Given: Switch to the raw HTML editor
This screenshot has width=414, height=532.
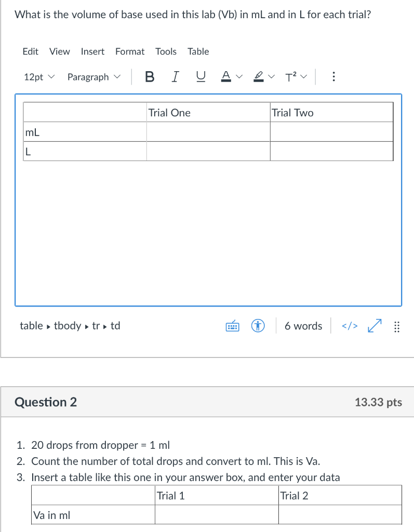Looking at the screenshot, I should pos(349,326).
